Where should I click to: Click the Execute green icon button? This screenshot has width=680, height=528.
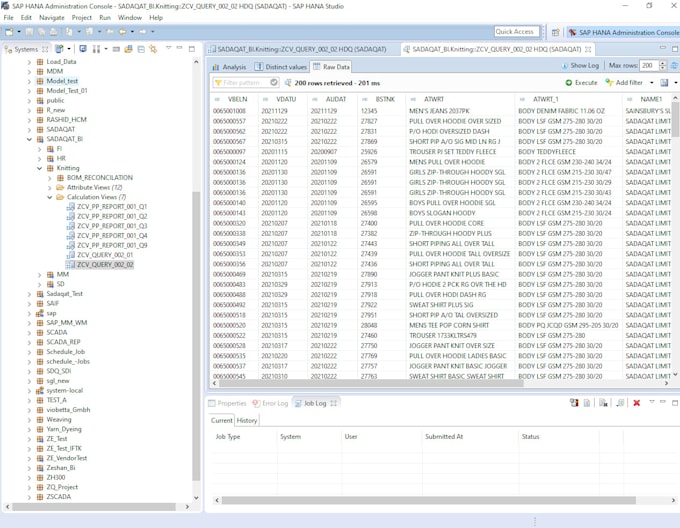[569, 82]
